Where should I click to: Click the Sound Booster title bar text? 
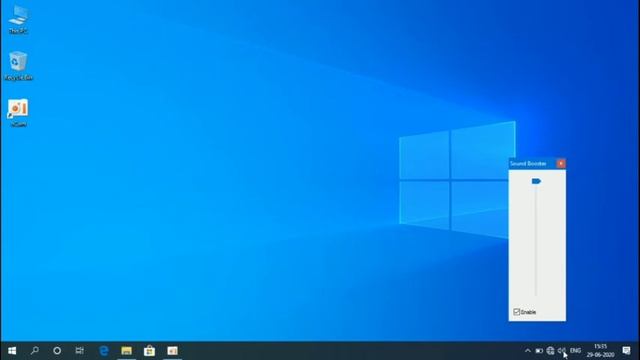[x=528, y=163]
